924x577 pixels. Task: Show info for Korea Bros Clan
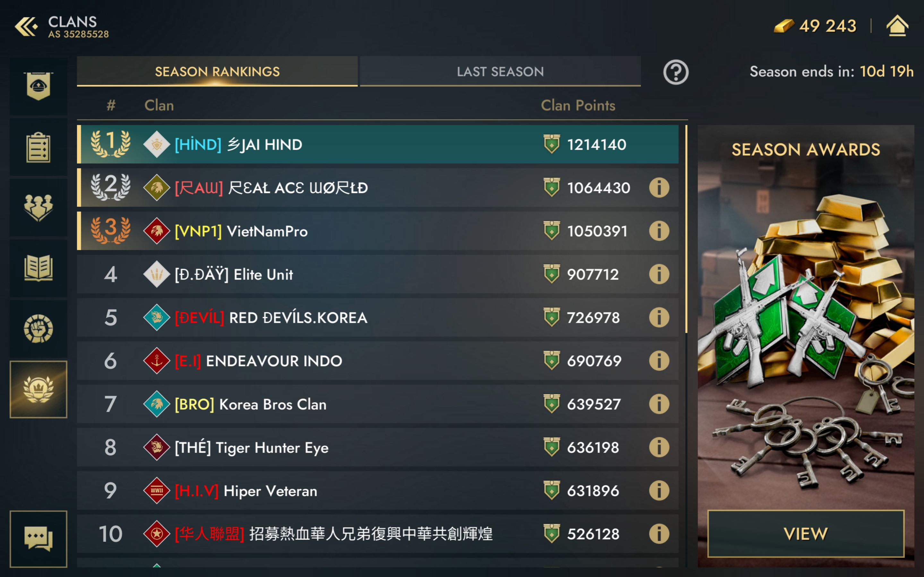(x=659, y=404)
